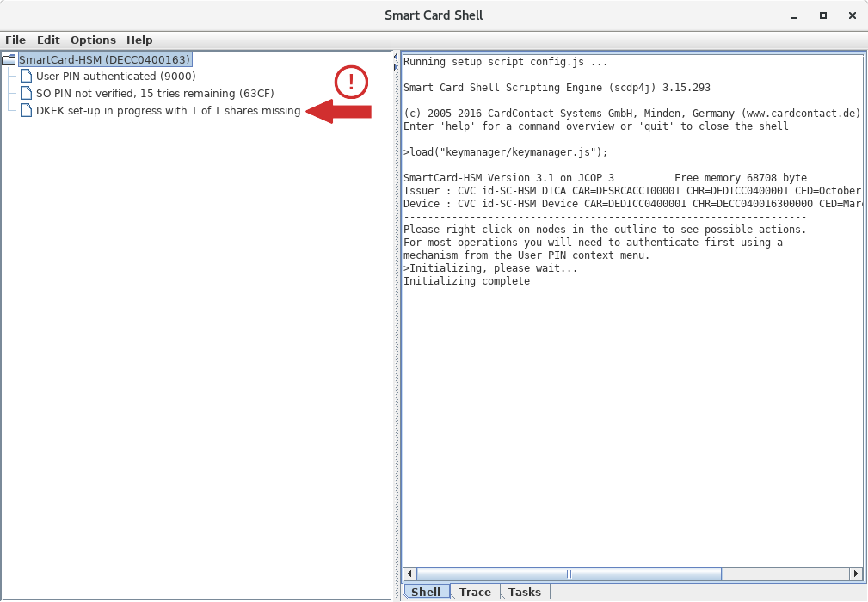Click the folder icon of SmartCard-HSM node
This screenshot has height=602, width=868.
click(9, 59)
